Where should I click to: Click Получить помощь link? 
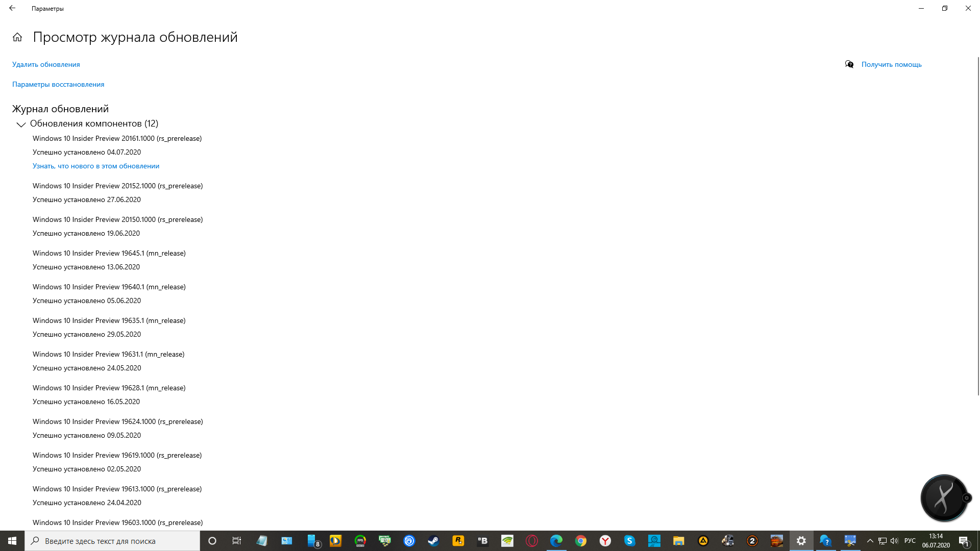(891, 64)
